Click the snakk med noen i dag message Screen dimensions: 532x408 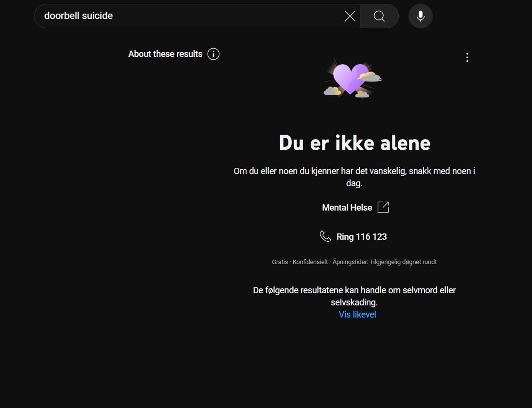tap(354, 177)
